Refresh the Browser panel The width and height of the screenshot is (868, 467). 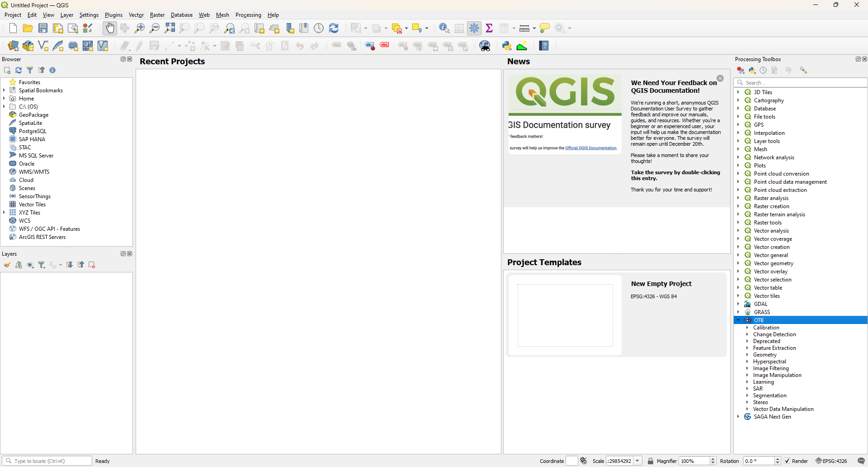coord(19,70)
